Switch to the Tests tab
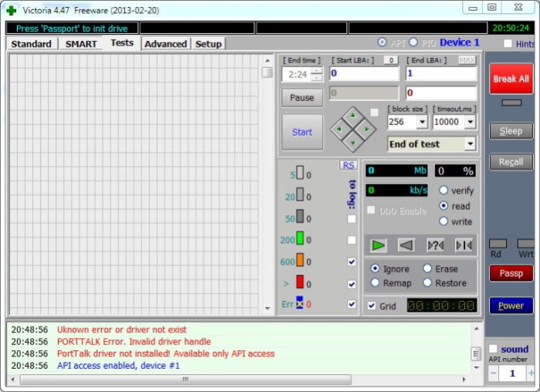Screen dimensions: 540x392 (x=122, y=43)
